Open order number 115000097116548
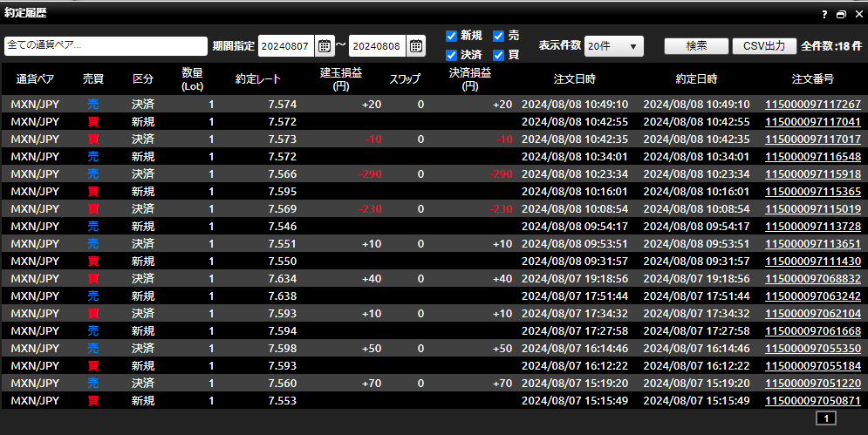Image resolution: width=868 pixels, height=435 pixels. click(x=813, y=157)
